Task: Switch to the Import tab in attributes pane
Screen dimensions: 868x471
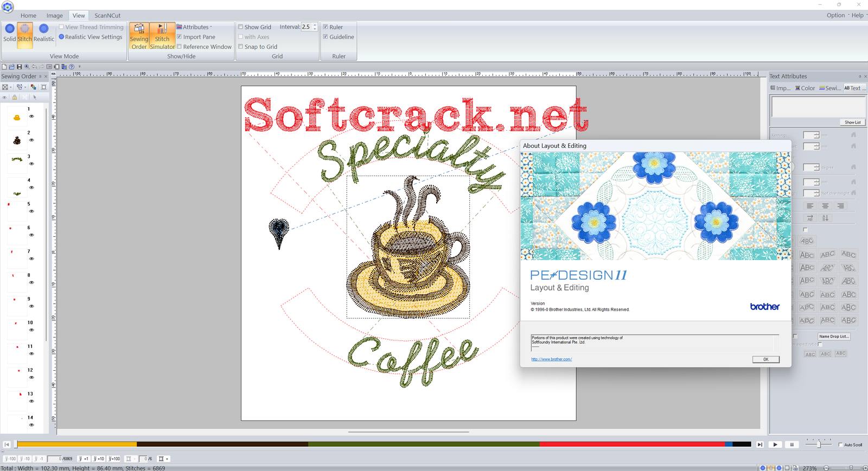Action: (780, 88)
